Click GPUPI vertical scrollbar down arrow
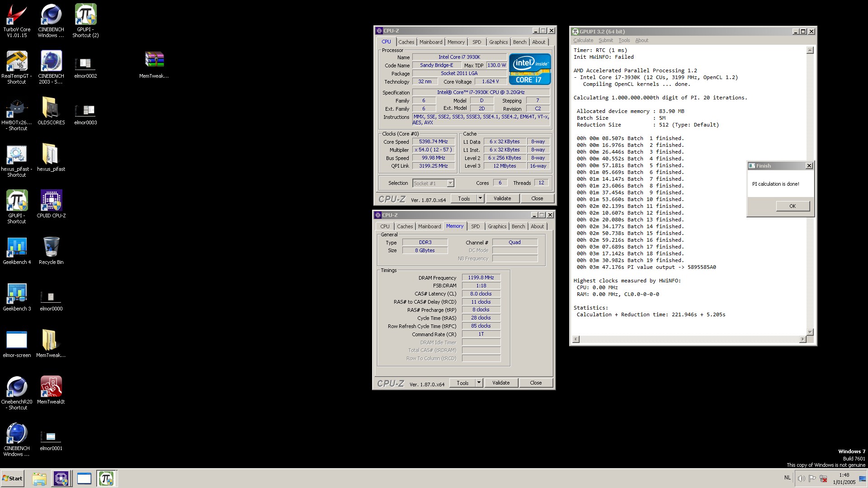The height and width of the screenshot is (488, 868). 810,332
